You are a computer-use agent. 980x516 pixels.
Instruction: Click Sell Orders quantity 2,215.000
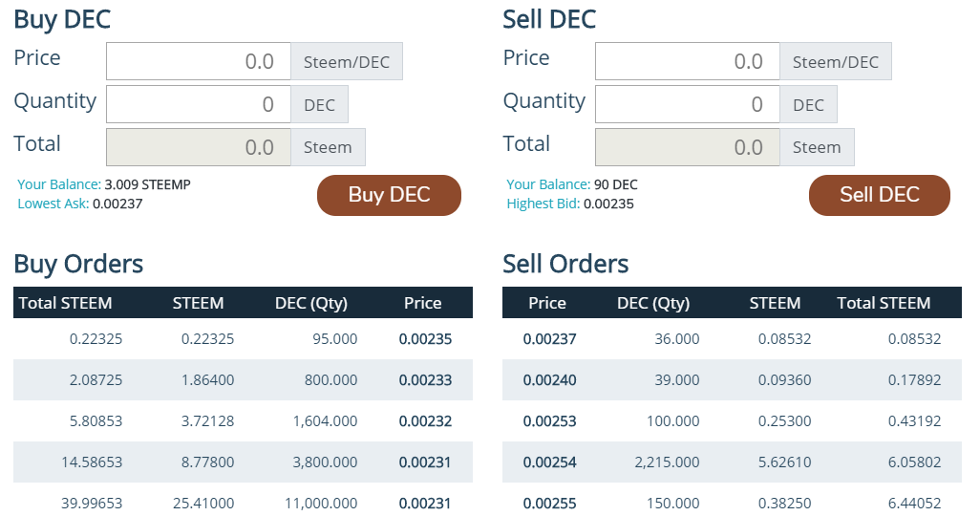667,462
